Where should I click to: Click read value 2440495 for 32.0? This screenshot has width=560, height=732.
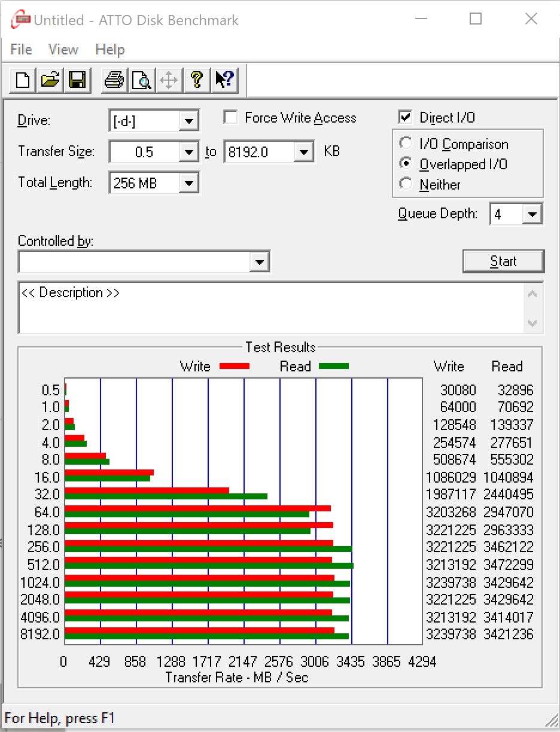click(x=507, y=495)
